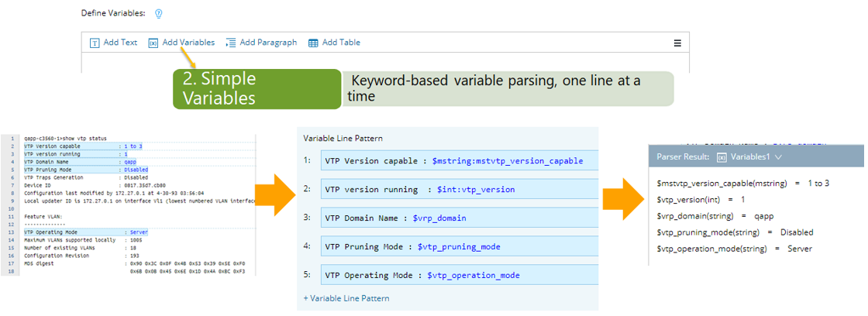Screen dimensions: 868x316
Task: Click the Add Text icon
Action: click(x=95, y=43)
